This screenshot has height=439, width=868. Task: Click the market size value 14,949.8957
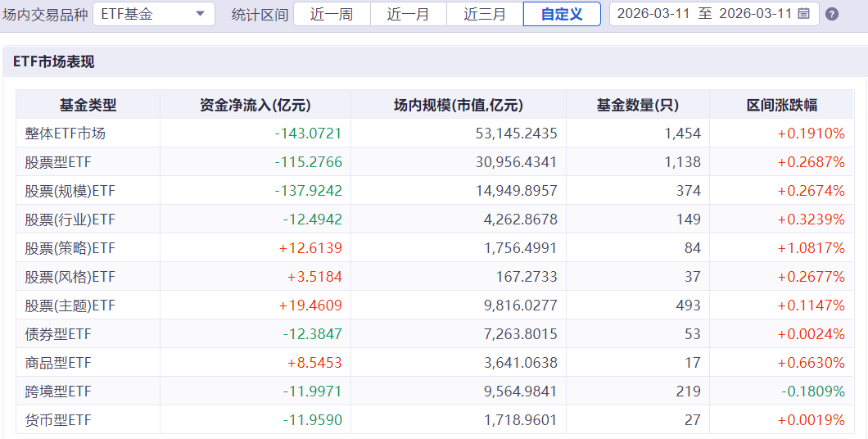click(x=517, y=191)
